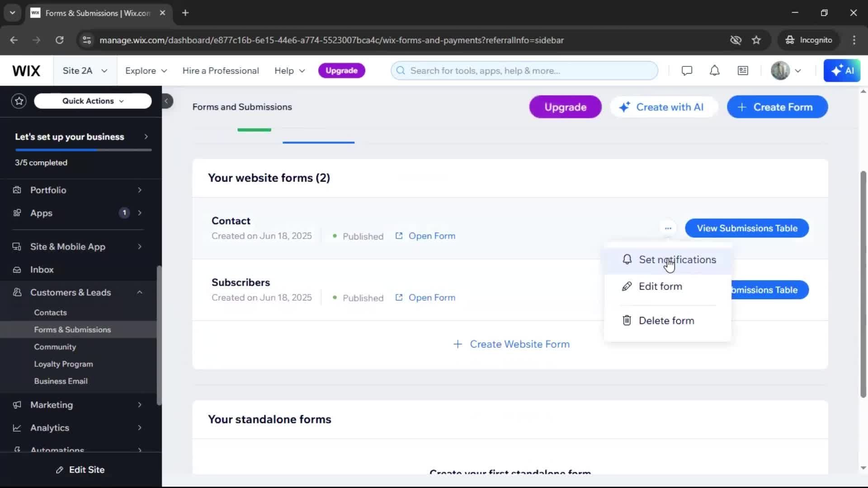The image size is (868, 488).
Task: Click the Apps icon in sidebar
Action: (17, 213)
